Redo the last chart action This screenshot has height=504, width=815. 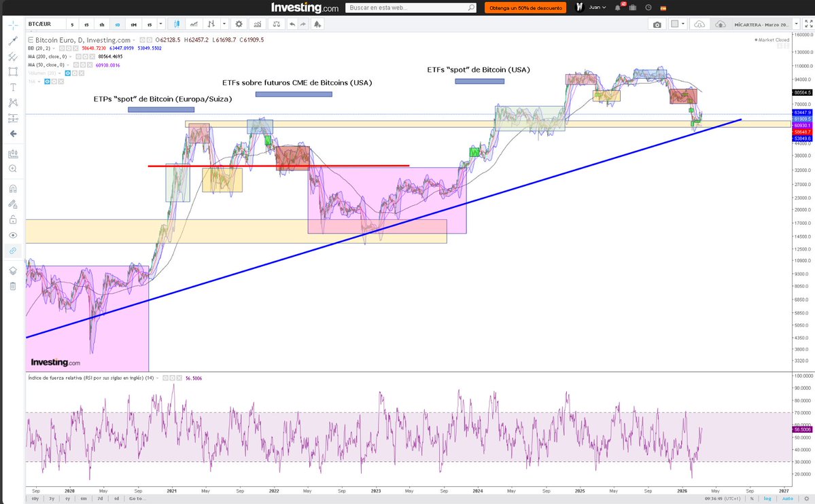coord(304,23)
